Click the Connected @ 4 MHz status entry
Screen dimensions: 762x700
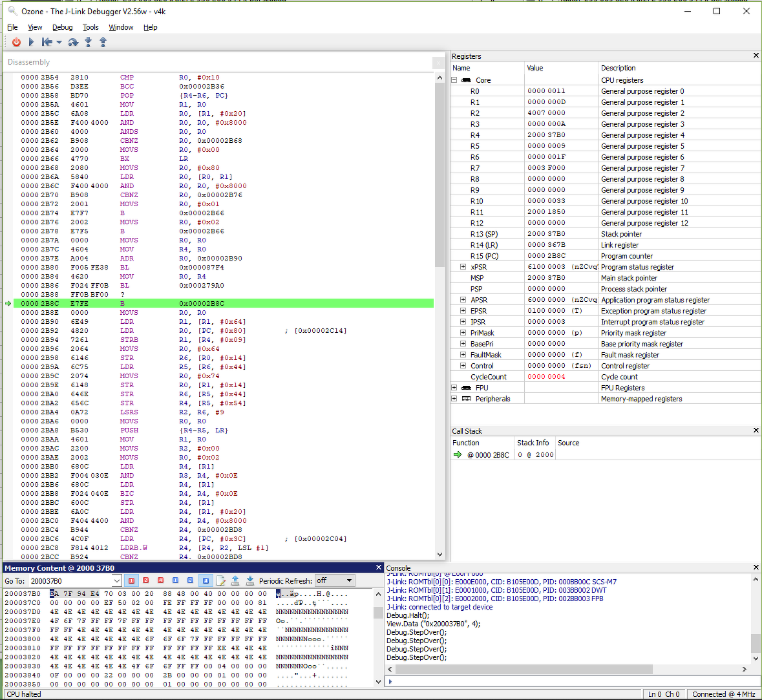(723, 694)
